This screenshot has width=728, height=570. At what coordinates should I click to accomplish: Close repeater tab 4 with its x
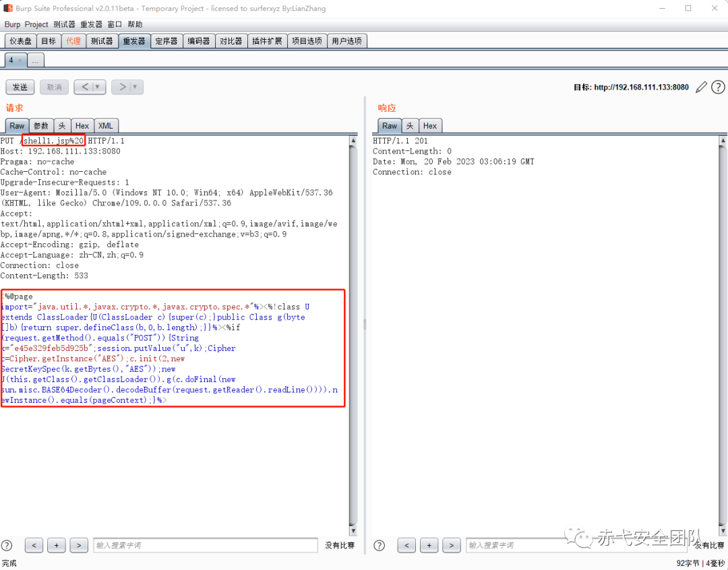[x=20, y=61]
